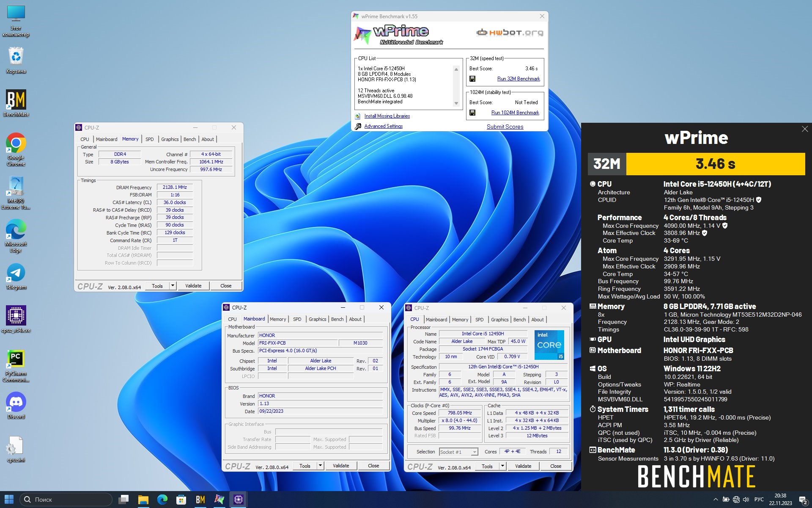Open PyCharm Community desktop shortcut
Image resolution: width=812 pixels, height=508 pixels.
coord(16,366)
